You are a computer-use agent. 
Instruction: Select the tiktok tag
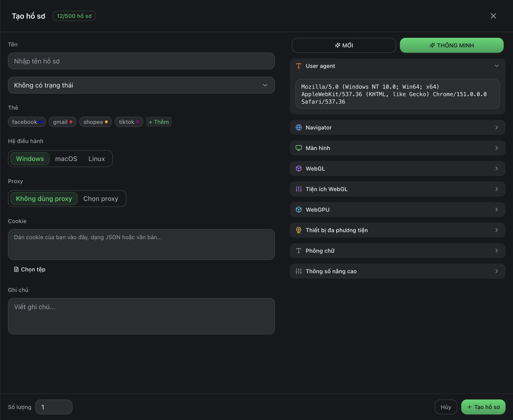[129, 122]
